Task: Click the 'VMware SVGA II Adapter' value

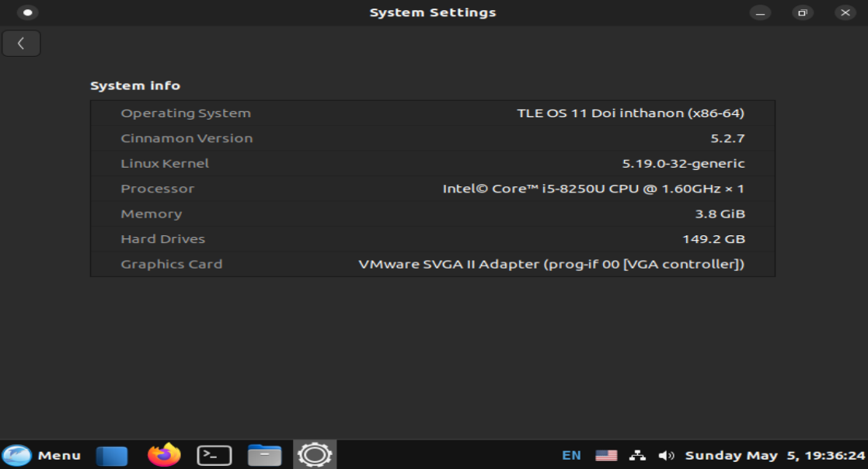Action: pos(552,264)
